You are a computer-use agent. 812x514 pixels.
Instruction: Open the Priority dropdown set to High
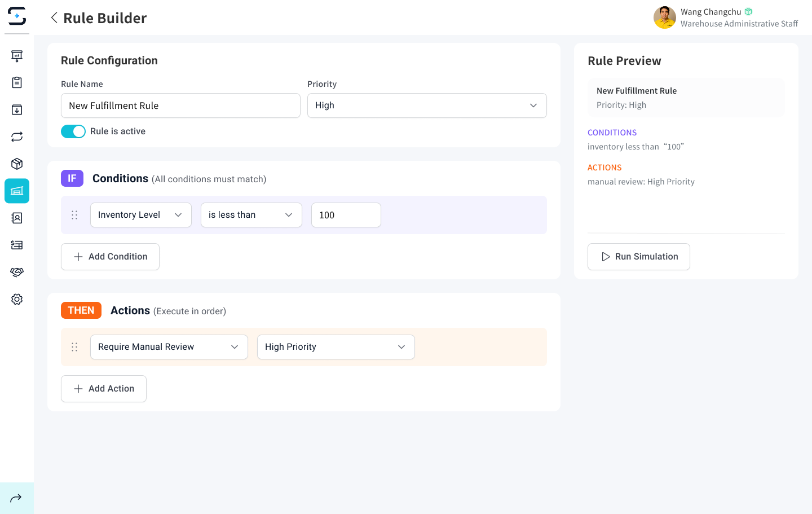pos(426,106)
